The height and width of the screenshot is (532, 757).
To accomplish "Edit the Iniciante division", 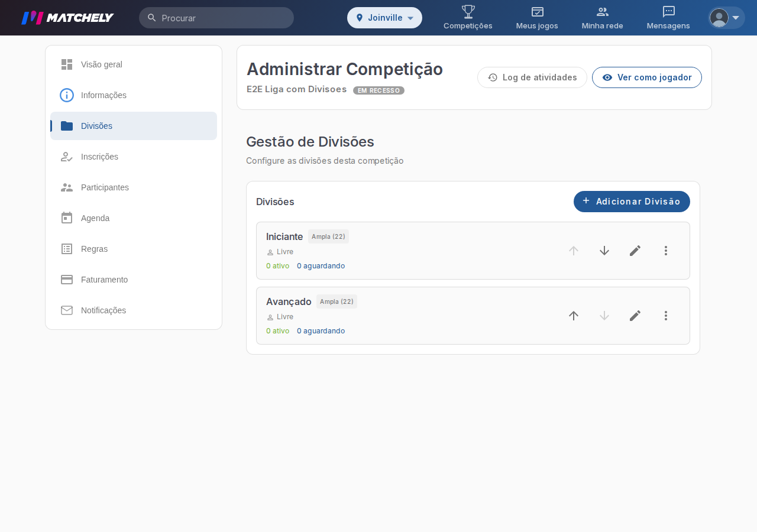I will click(x=635, y=251).
